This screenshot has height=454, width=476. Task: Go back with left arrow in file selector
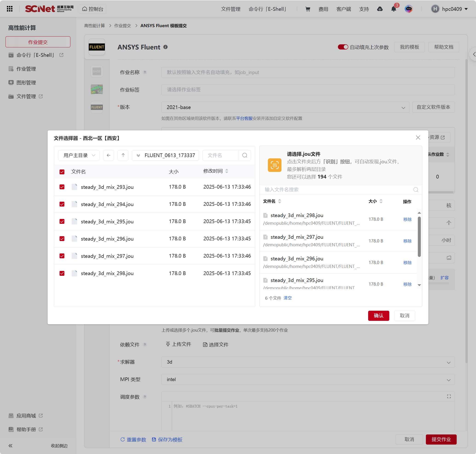[108, 155]
